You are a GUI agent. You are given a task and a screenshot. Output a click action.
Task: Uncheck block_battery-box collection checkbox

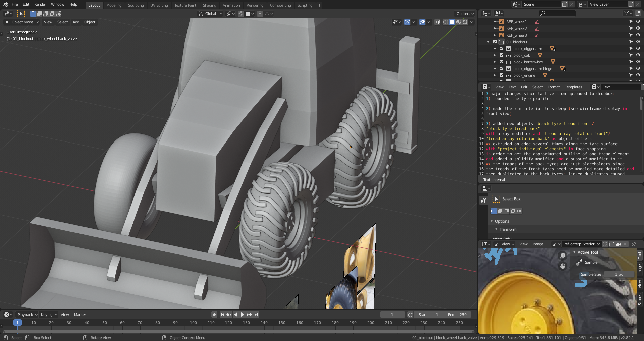502,62
